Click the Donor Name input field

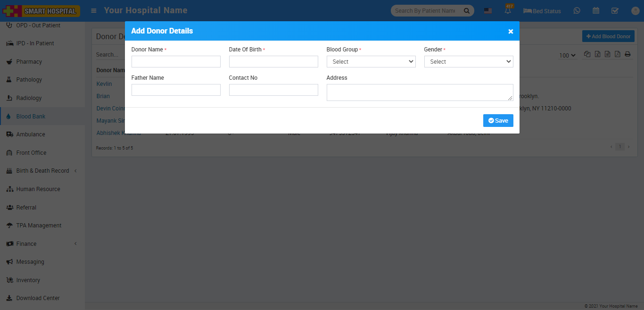176,62
